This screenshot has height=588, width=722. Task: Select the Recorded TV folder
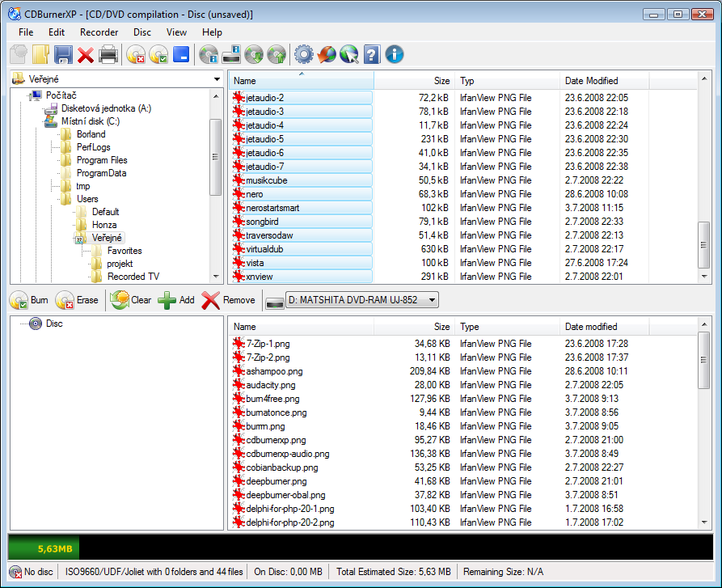(x=133, y=277)
